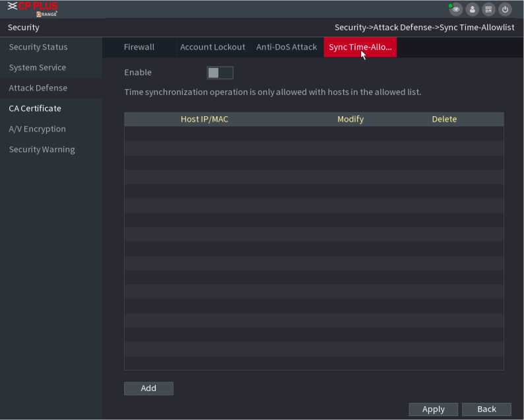Click the Host IP/MAC column header

point(205,120)
